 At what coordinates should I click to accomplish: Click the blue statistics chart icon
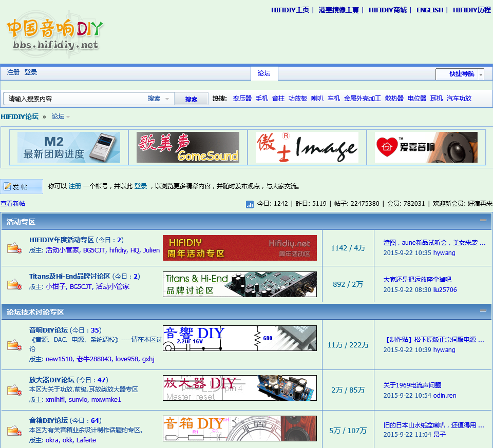pos(250,204)
